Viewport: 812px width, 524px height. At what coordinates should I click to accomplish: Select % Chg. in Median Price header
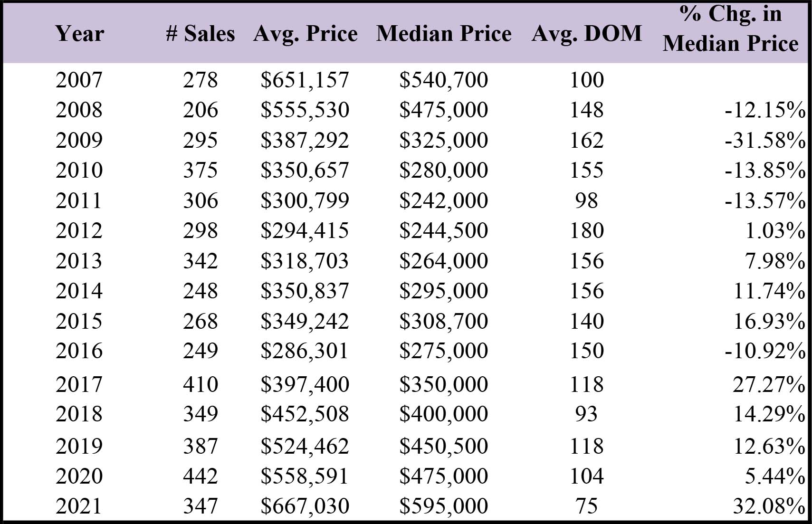pyautogui.click(x=730, y=29)
